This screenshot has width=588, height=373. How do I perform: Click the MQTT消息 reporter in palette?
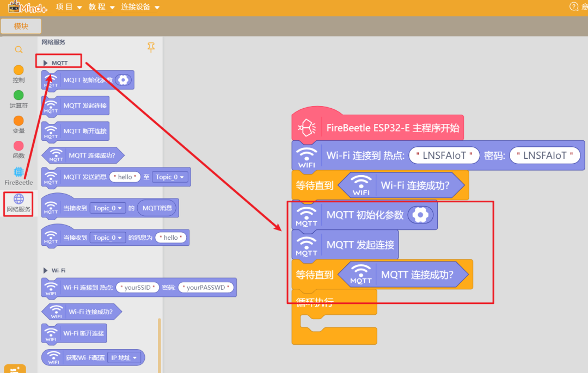(157, 208)
